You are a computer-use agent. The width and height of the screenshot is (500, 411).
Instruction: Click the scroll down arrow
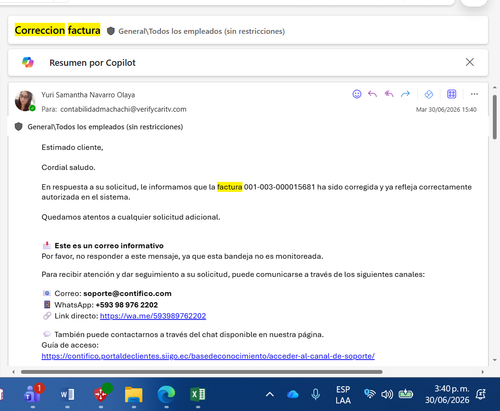point(495,360)
